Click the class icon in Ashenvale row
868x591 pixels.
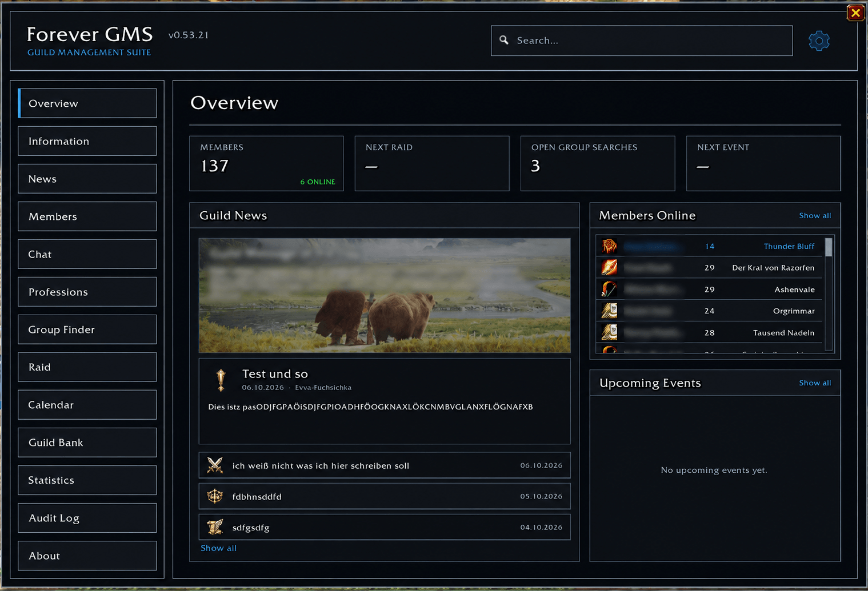tap(609, 289)
